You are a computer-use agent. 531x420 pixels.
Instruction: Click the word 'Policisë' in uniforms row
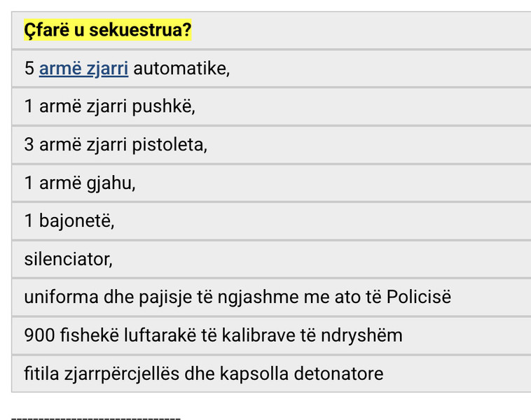[419, 297]
